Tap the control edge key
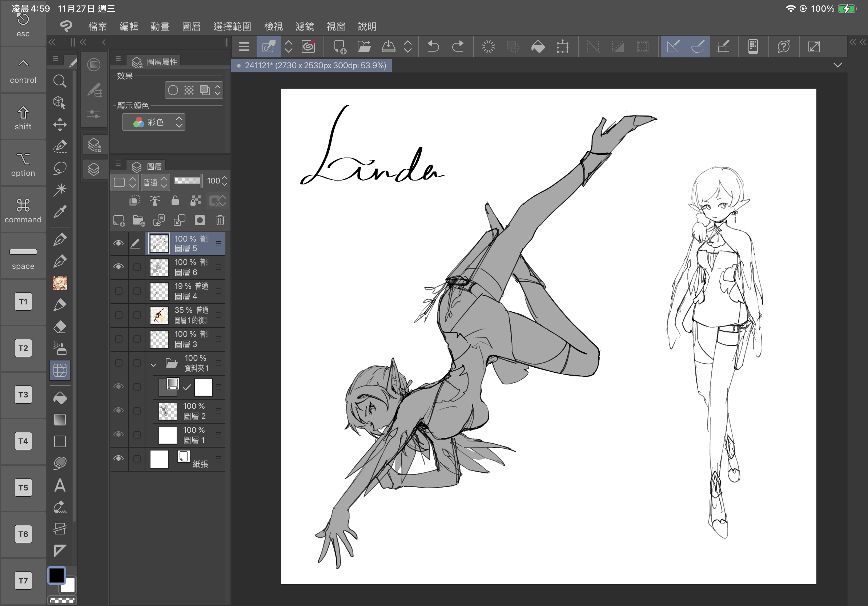 point(23,70)
